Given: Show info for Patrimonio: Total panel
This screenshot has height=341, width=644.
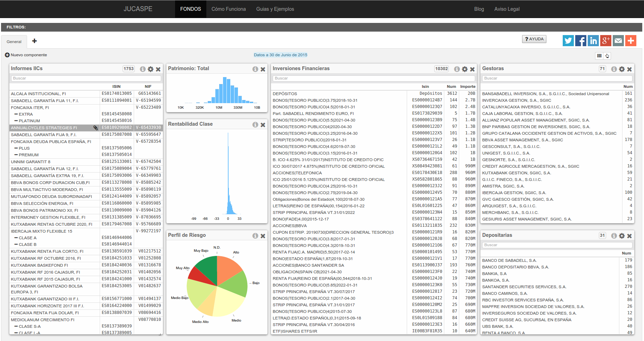Looking at the screenshot, I should coord(255,69).
